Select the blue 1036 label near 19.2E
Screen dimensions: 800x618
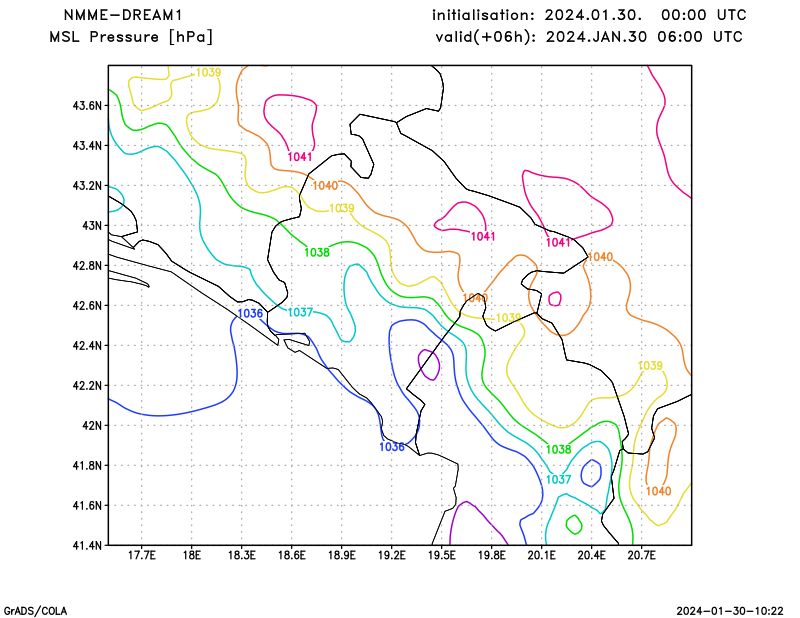[x=392, y=448]
